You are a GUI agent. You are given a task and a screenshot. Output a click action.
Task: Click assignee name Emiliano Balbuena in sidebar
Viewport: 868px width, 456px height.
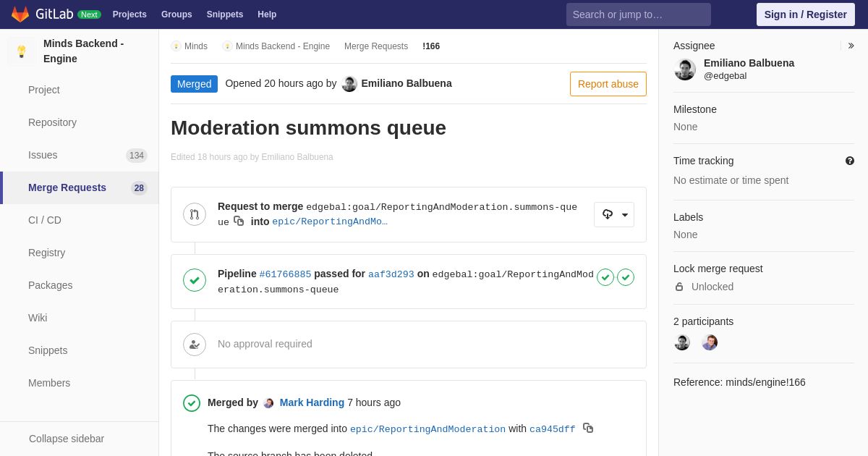749,63
